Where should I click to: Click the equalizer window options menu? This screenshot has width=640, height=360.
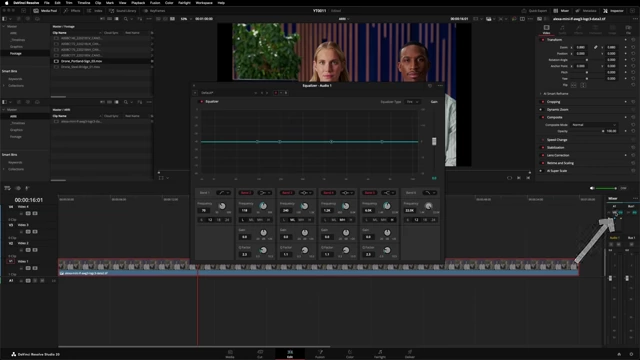[440, 86]
